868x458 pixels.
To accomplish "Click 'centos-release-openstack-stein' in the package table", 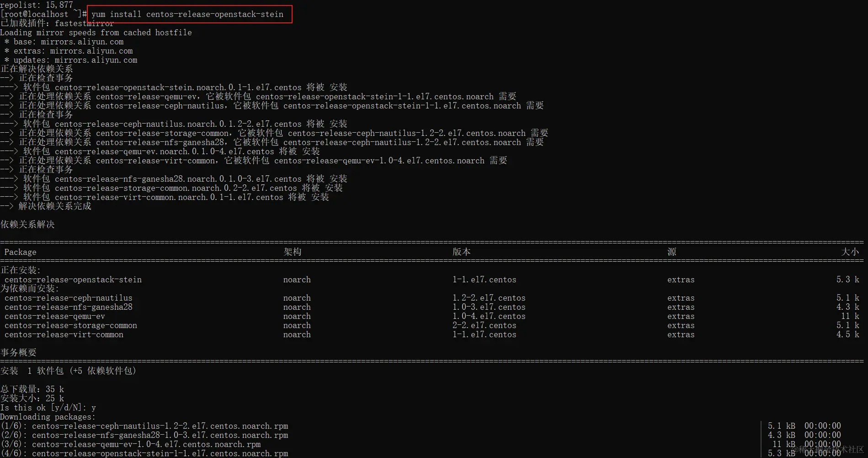I will (73, 280).
